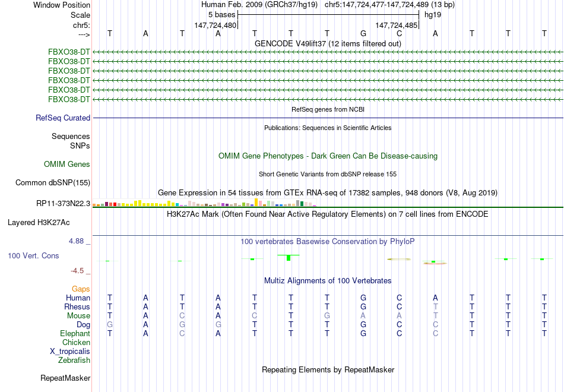Click the tallest green PhyloP conservation bar
This screenshot has width=564, height=392.
click(x=289, y=258)
